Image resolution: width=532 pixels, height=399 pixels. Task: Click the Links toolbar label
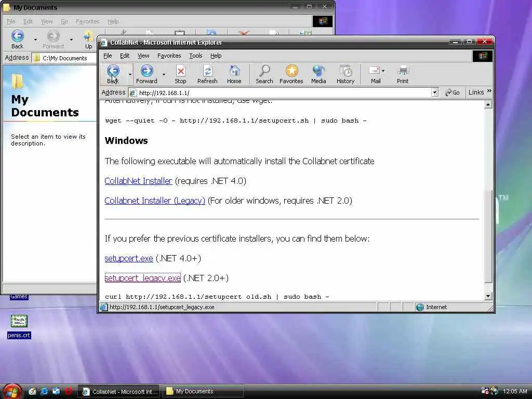point(476,92)
